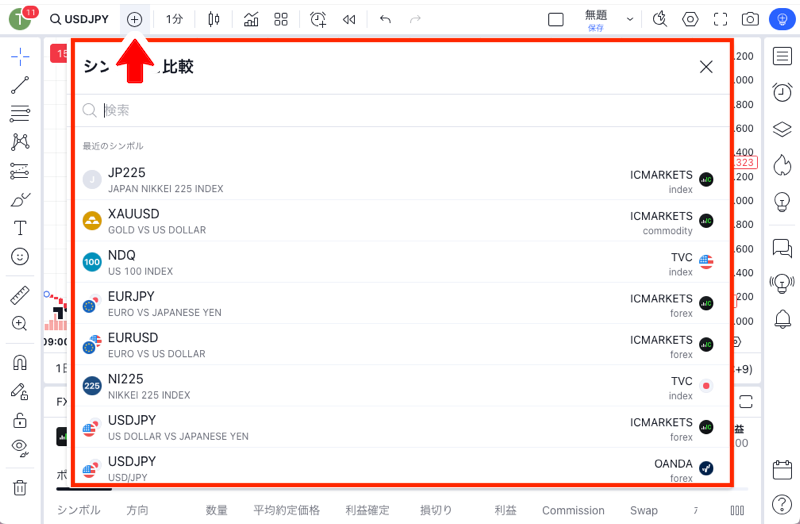
Task: Select the ruler measure tool
Action: point(20,295)
